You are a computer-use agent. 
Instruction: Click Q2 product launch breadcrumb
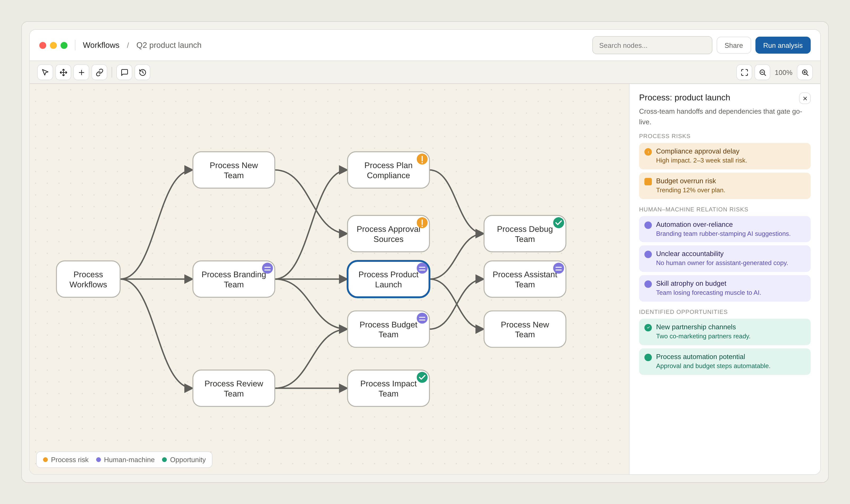point(169,45)
